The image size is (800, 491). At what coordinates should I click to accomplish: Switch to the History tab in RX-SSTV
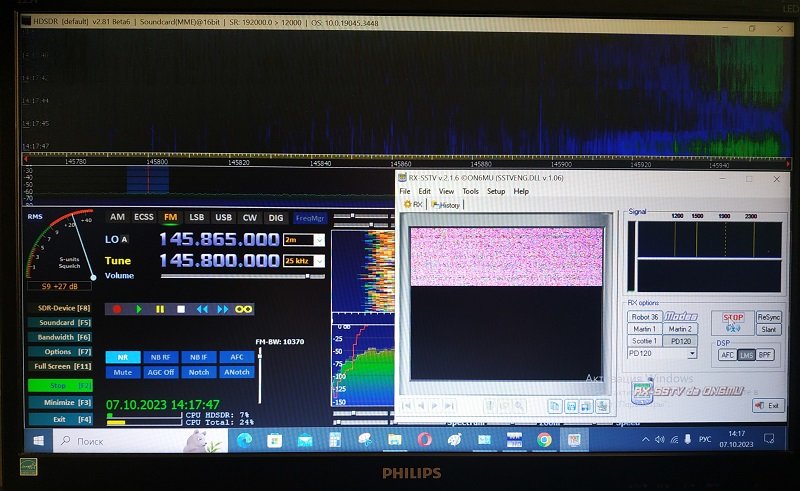pyautogui.click(x=446, y=205)
